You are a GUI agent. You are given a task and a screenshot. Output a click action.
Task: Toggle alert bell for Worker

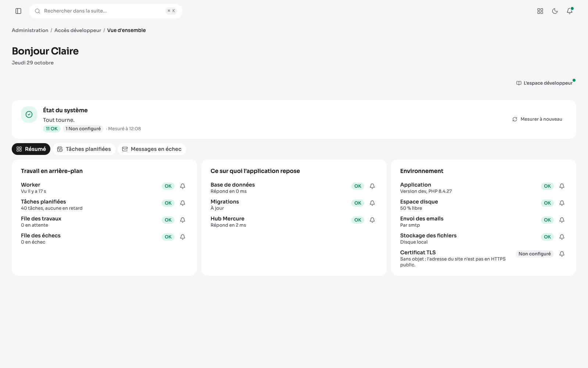click(183, 186)
